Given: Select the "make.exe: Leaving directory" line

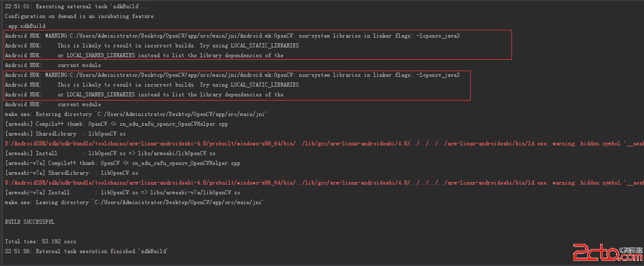Looking at the screenshot, I should pyautogui.click(x=134, y=203).
